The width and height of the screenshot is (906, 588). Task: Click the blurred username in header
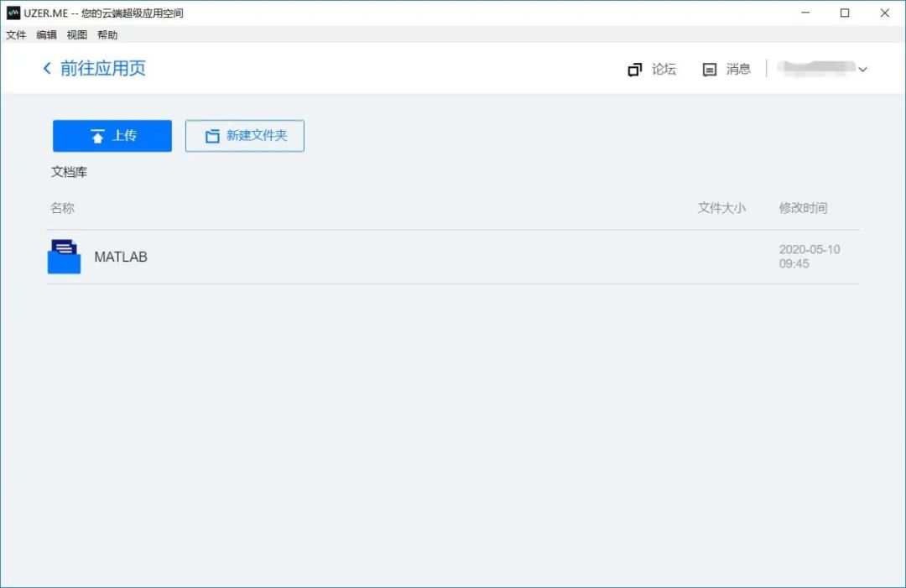816,68
